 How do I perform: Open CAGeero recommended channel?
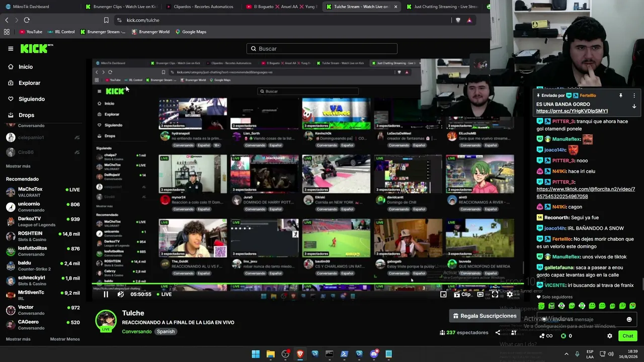coord(43,325)
